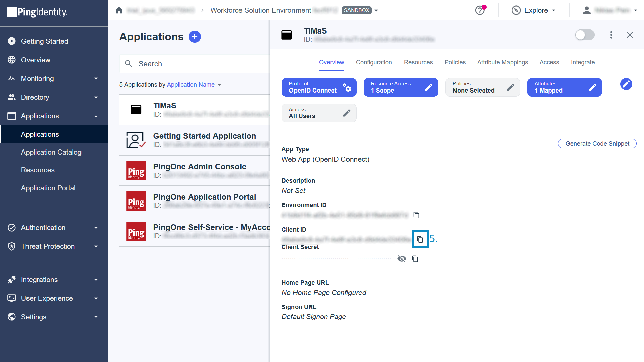Switch to the Attribute Mappings tab

(502, 62)
